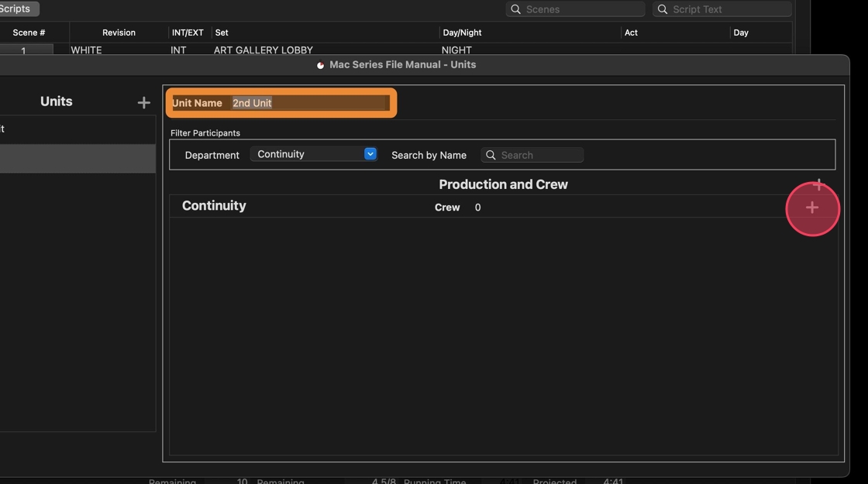Focus the Search by Name field
The image size is (868, 484).
532,155
